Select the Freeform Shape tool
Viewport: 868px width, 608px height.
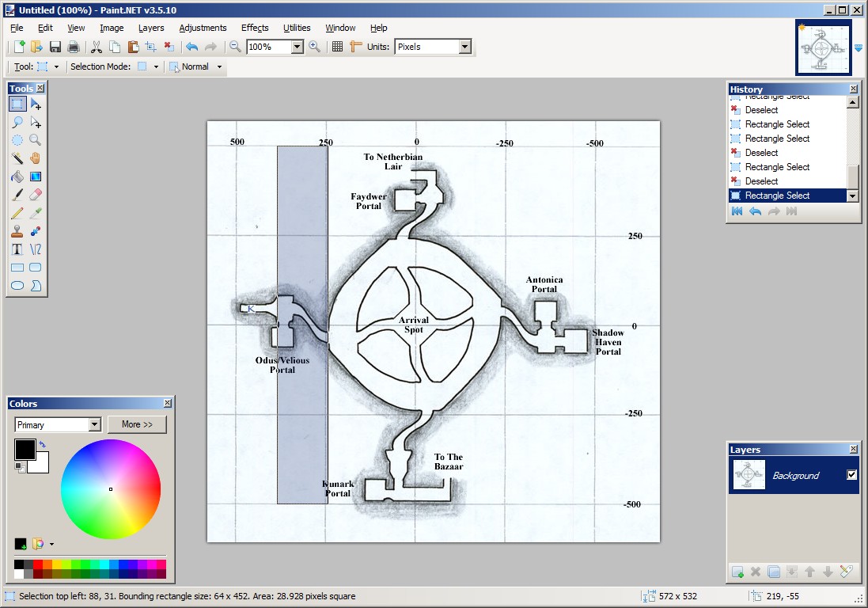36,286
